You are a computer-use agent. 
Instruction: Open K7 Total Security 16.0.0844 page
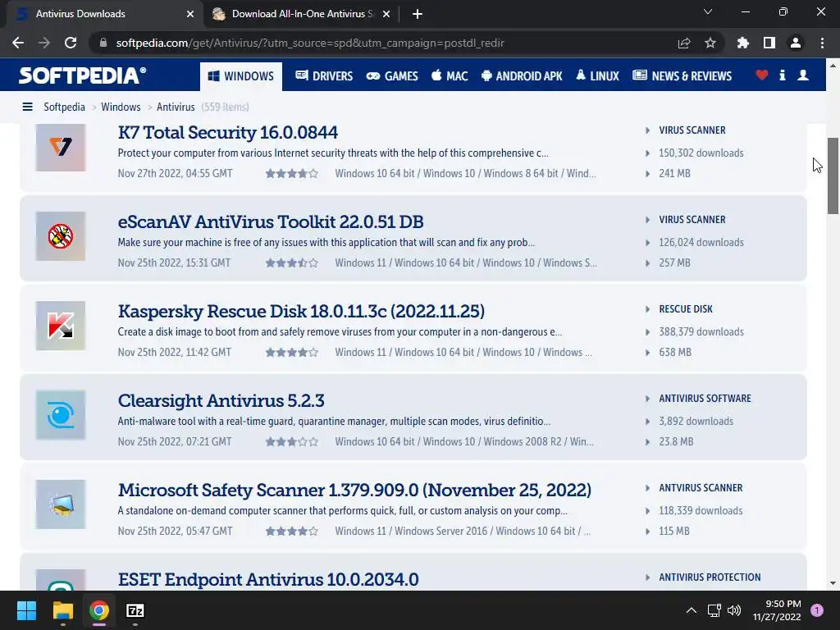tap(228, 132)
